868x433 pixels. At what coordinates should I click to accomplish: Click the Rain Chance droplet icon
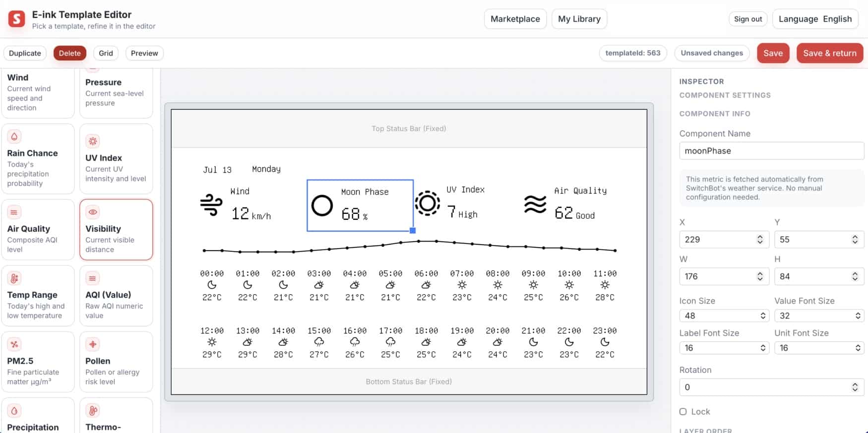14,136
